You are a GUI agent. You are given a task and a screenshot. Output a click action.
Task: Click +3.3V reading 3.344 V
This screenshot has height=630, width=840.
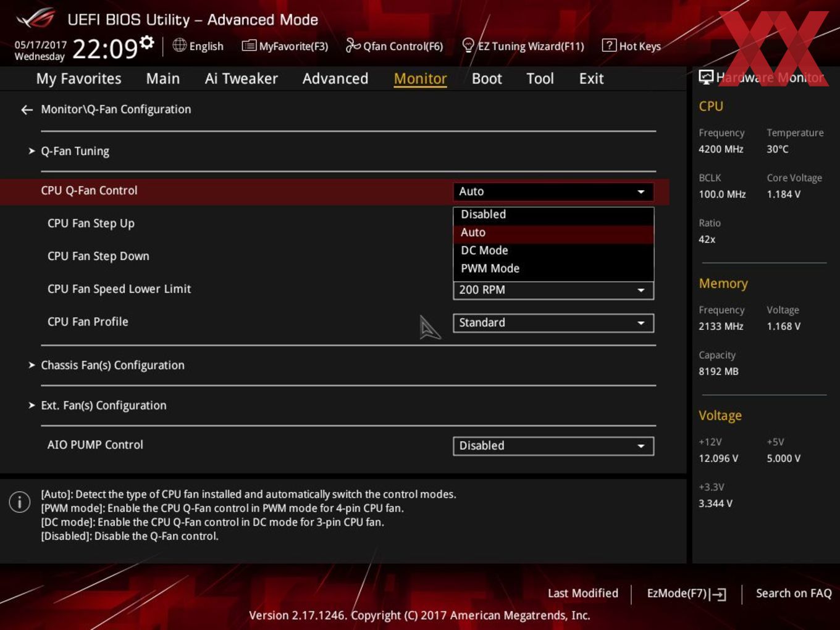tap(715, 503)
